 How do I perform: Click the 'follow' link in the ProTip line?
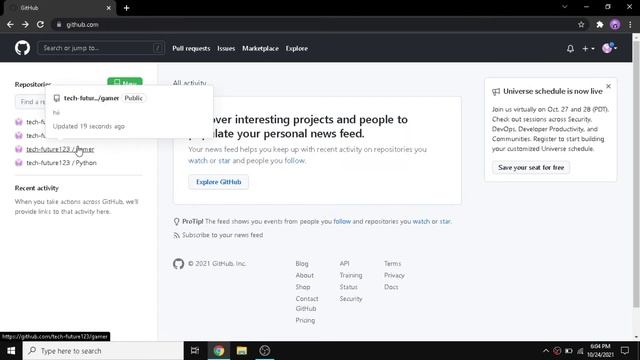click(x=342, y=222)
